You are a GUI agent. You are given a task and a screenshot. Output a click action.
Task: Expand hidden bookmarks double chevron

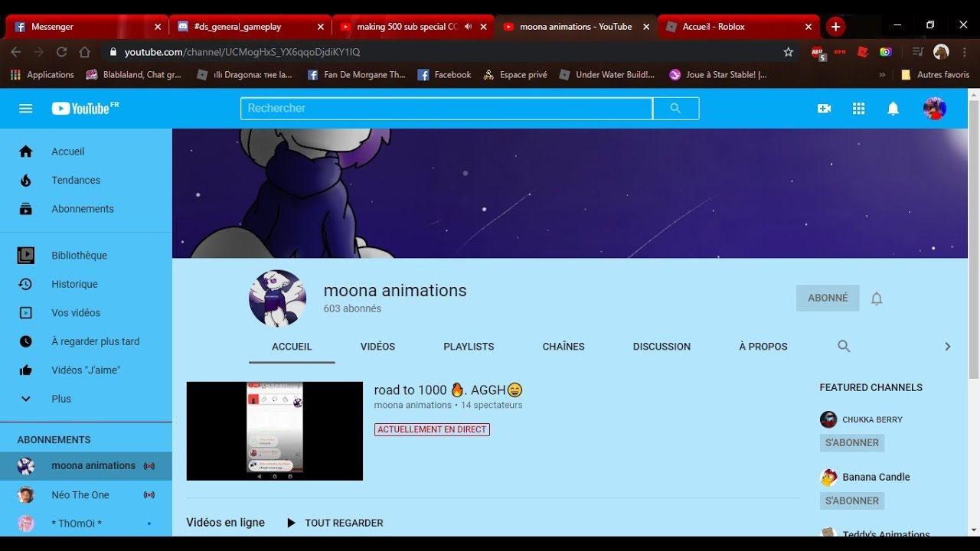(882, 75)
